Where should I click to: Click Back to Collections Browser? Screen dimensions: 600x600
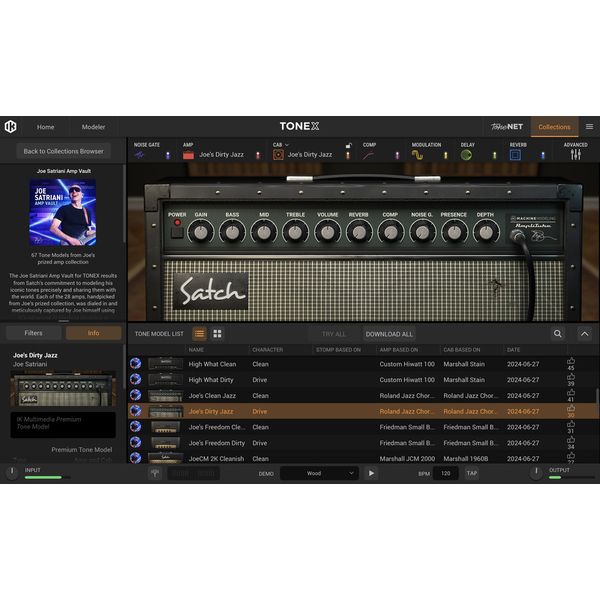pos(64,151)
